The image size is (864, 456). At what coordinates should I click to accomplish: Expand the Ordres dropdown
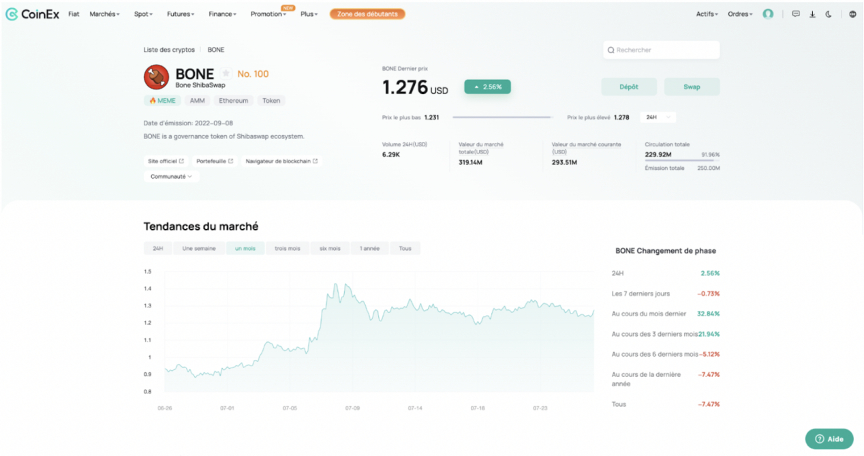click(739, 14)
